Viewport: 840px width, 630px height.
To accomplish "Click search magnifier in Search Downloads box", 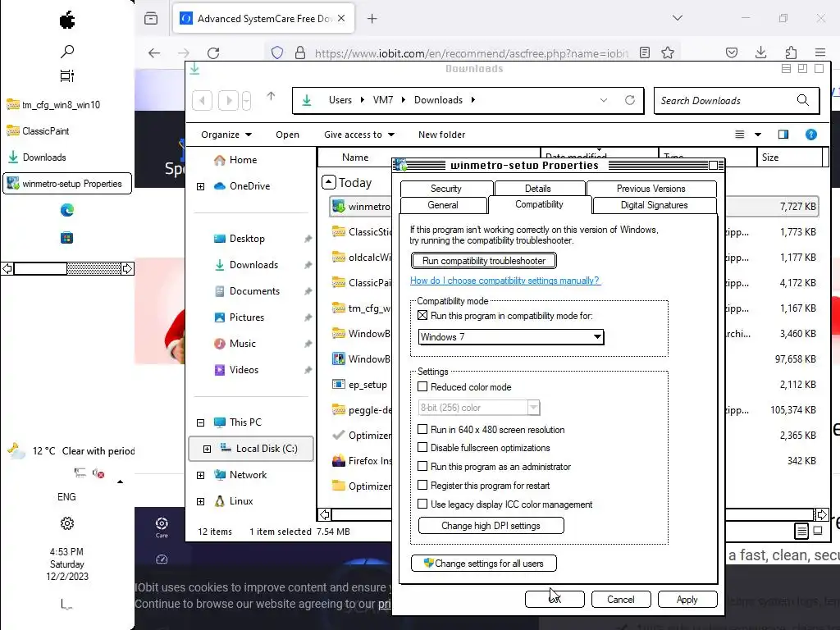I will click(802, 100).
